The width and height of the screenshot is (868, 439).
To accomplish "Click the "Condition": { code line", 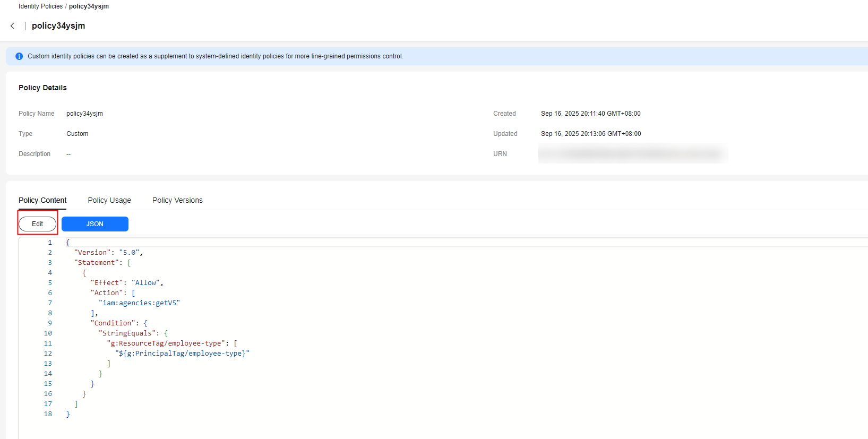I will [119, 323].
